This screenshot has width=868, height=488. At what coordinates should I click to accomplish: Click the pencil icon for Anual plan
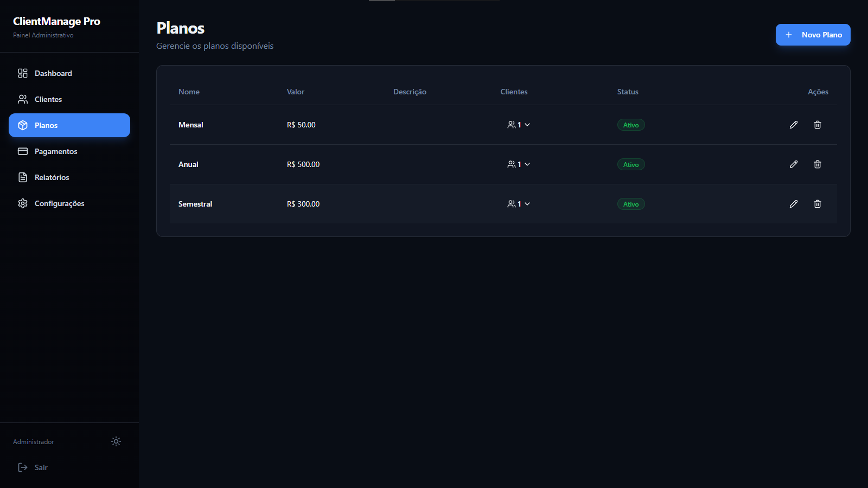[x=793, y=164]
